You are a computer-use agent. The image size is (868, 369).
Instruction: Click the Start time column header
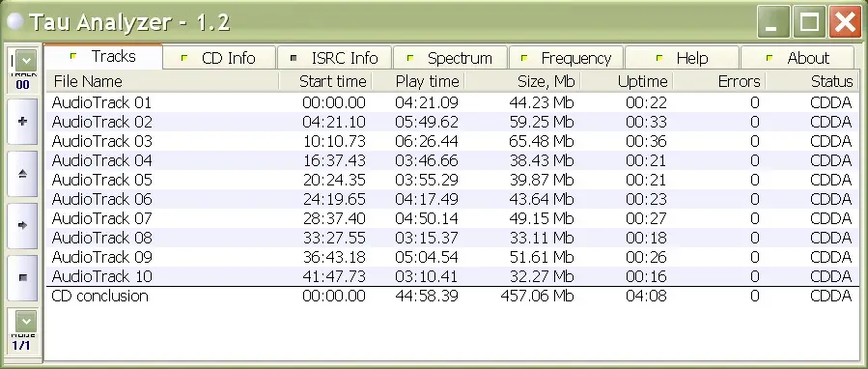click(x=325, y=81)
